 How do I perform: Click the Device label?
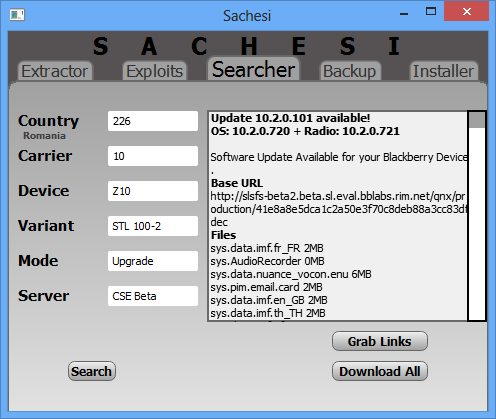coord(44,191)
